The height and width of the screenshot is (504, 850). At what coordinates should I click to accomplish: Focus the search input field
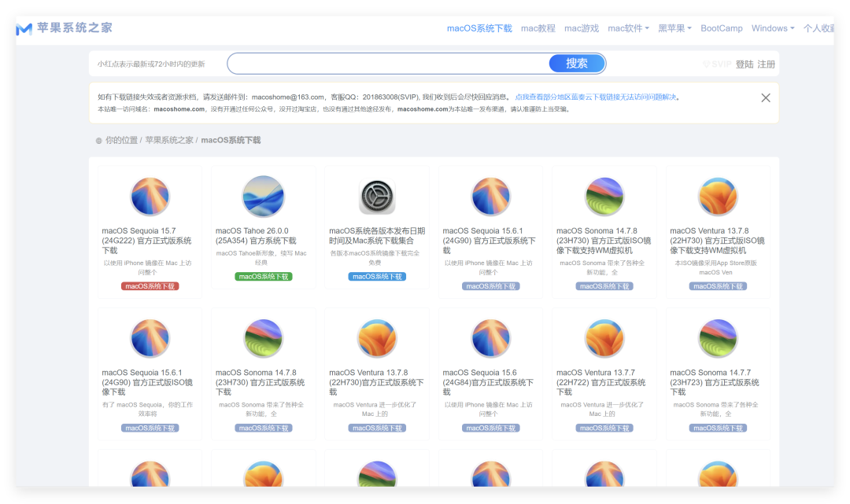[388, 64]
